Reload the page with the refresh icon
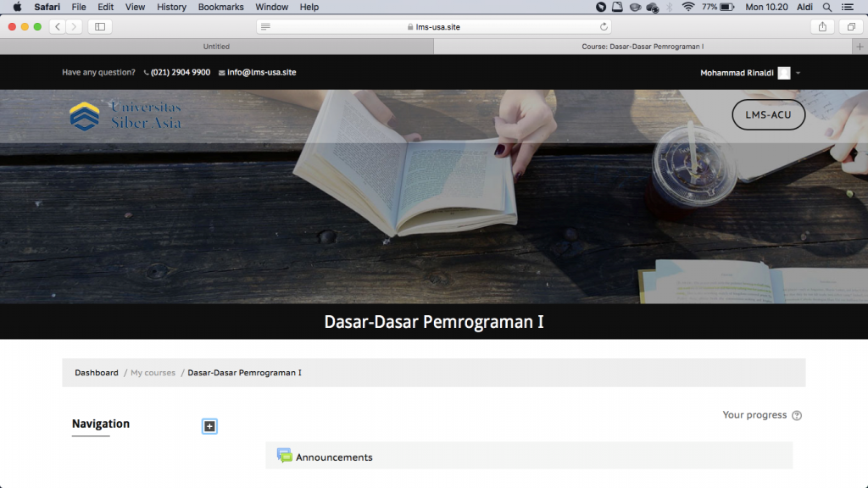The width and height of the screenshot is (868, 488). click(604, 26)
